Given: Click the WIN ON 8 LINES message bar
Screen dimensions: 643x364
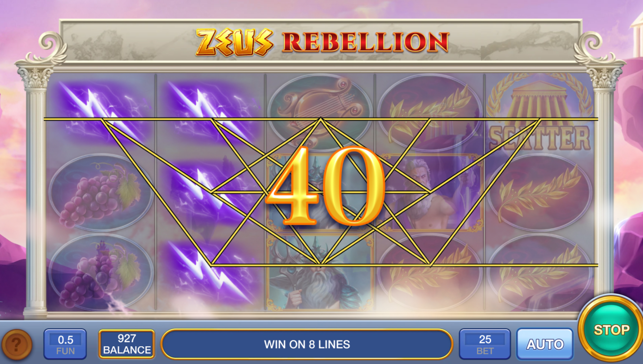Looking at the screenshot, I should [307, 344].
